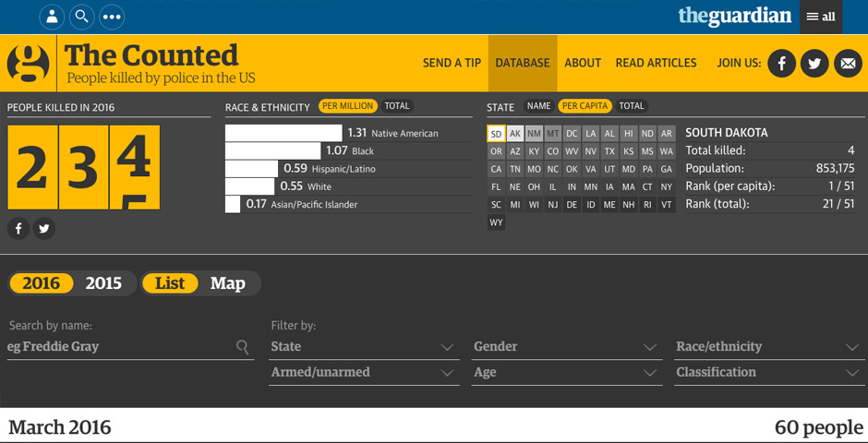868x443 pixels.
Task: Open Read Articles
Action: (x=656, y=63)
